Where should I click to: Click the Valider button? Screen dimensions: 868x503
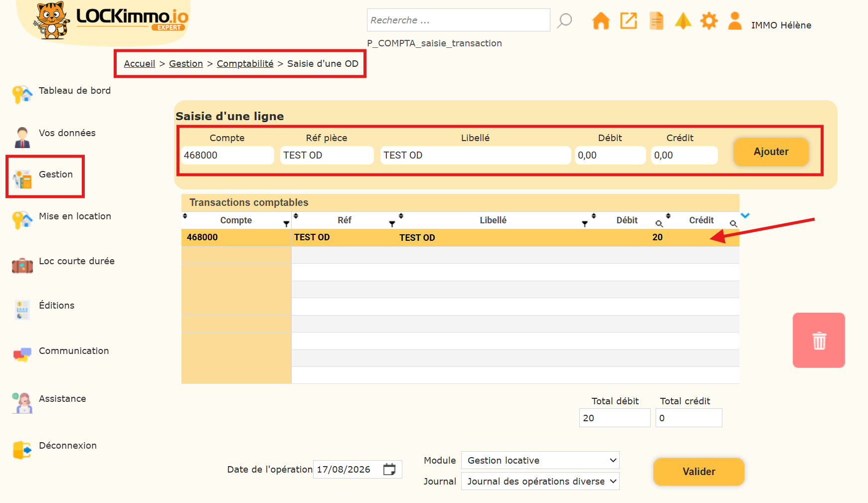coord(698,472)
